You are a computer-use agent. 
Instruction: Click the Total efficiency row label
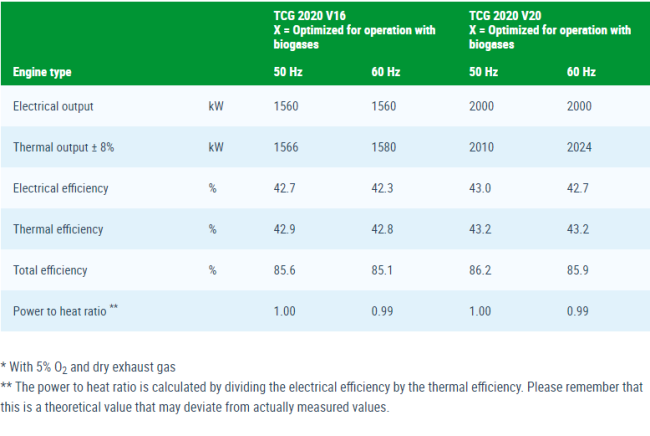[x=50, y=270]
